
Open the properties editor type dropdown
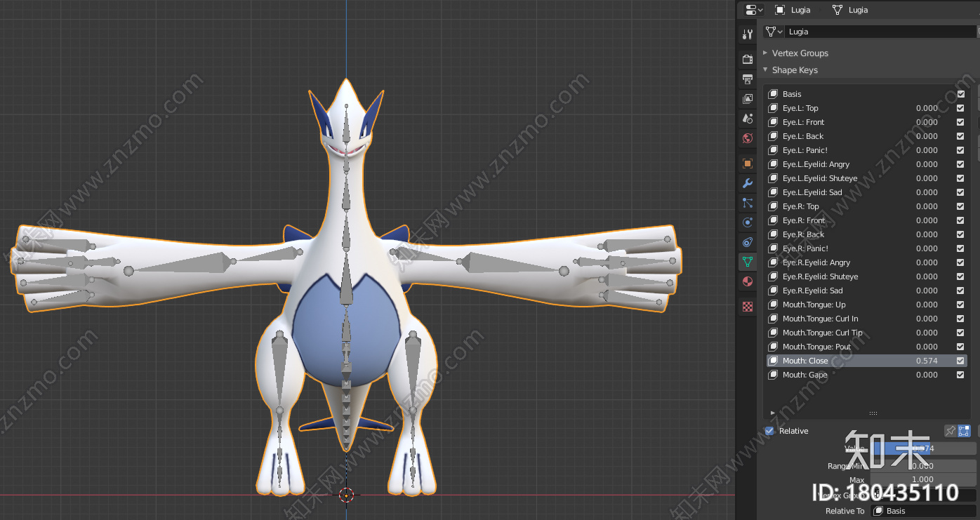[754, 10]
